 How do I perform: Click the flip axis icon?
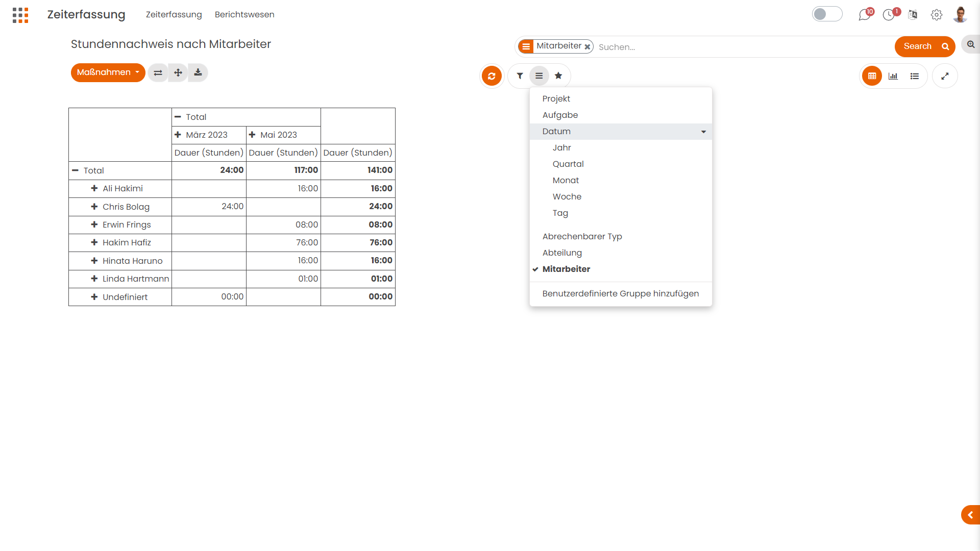(x=158, y=72)
